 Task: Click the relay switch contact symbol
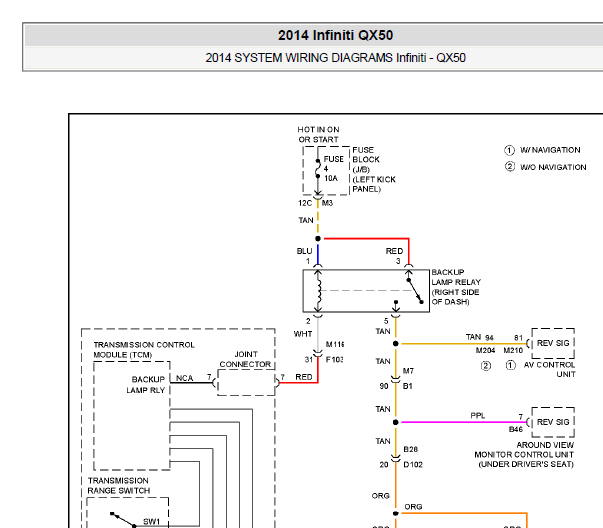pos(415,290)
